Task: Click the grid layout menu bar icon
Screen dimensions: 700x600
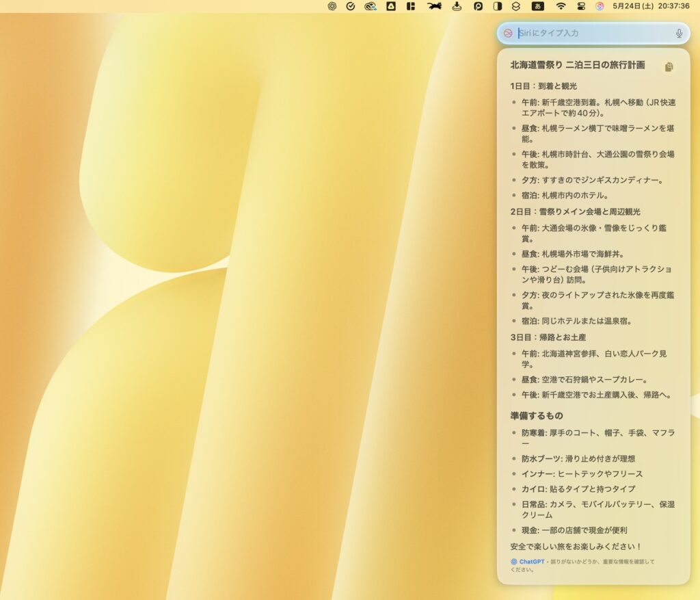Action: 411,6
